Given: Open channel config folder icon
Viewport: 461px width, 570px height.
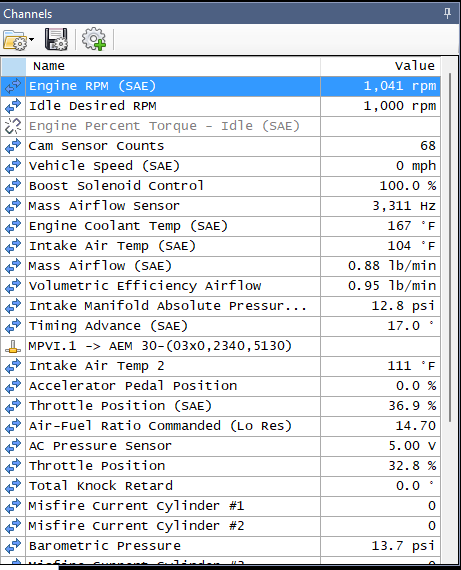Looking at the screenshot, I should click(x=15, y=39).
